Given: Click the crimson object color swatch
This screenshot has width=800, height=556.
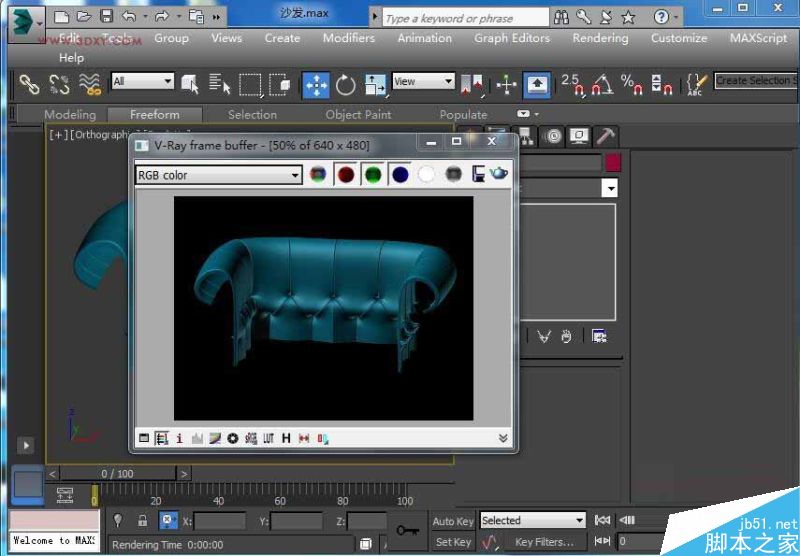Looking at the screenshot, I should click(611, 162).
